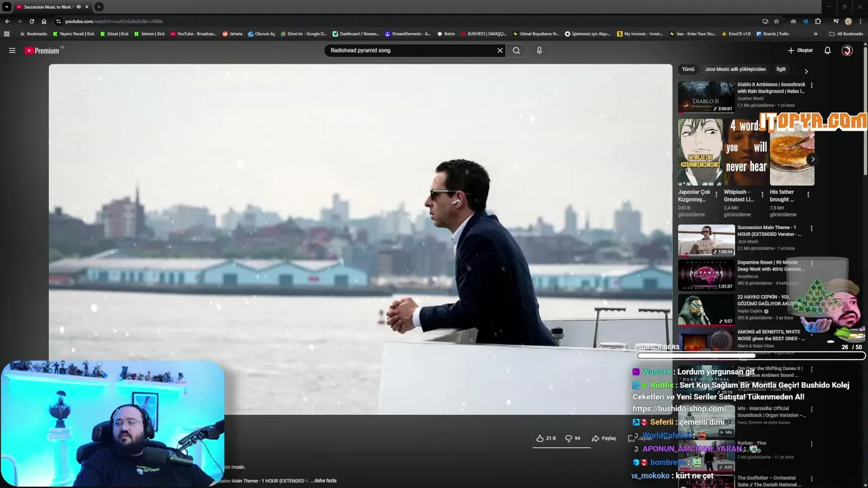
Task: Open StreamElements bookmark
Action: point(408,33)
